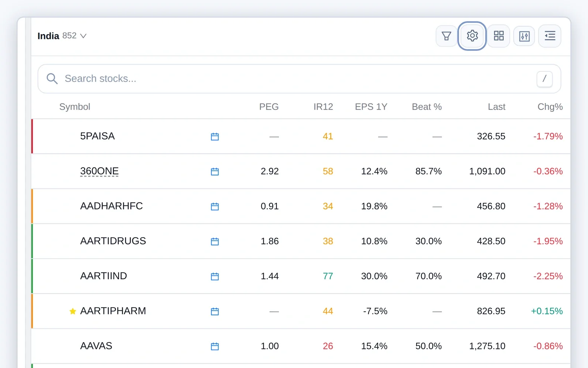The image size is (588, 368).
Task: Click AADHARHFC EPS 1Y value 19.8%
Action: [x=374, y=206]
